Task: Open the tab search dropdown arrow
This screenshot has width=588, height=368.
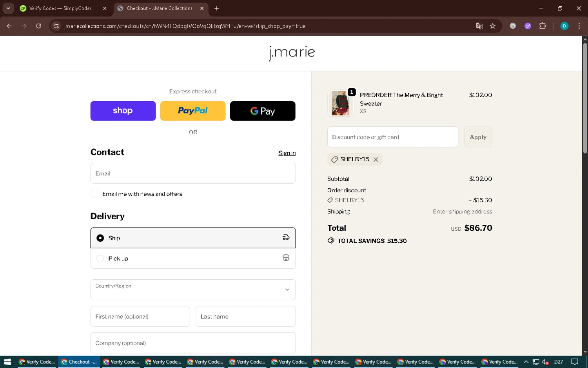Action: tap(8, 8)
